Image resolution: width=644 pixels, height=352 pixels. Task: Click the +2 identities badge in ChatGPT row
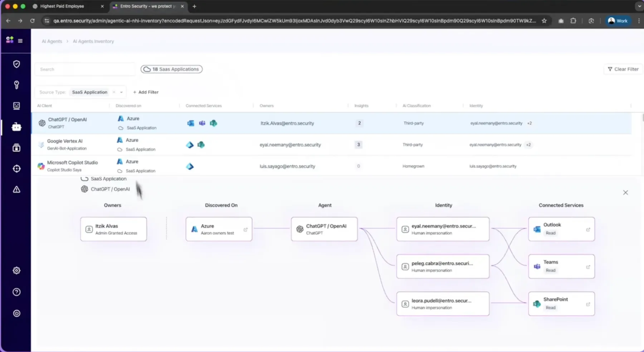[530, 123]
